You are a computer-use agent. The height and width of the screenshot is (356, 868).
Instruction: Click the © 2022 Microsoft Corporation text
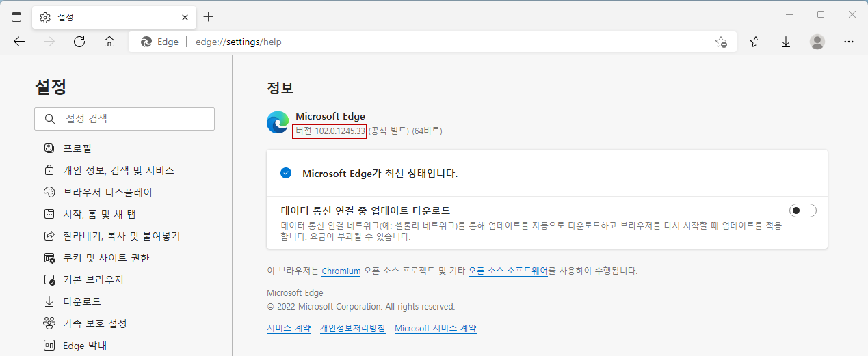click(x=360, y=307)
